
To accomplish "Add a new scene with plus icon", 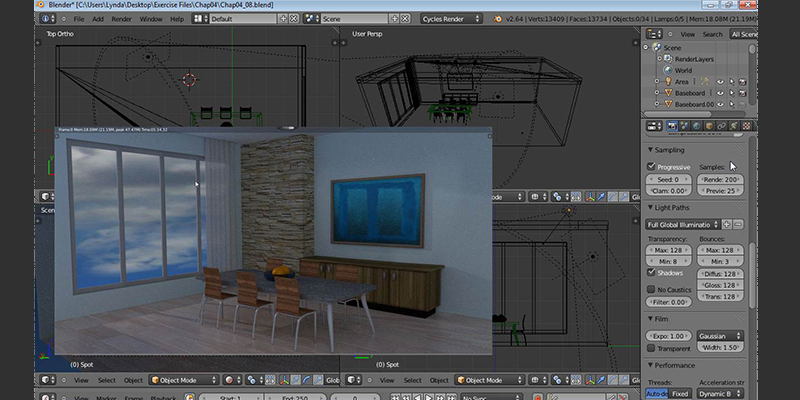I will coord(394,19).
